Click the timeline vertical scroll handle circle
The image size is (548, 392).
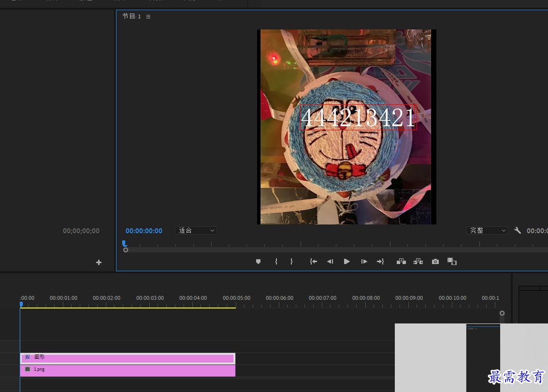502,313
